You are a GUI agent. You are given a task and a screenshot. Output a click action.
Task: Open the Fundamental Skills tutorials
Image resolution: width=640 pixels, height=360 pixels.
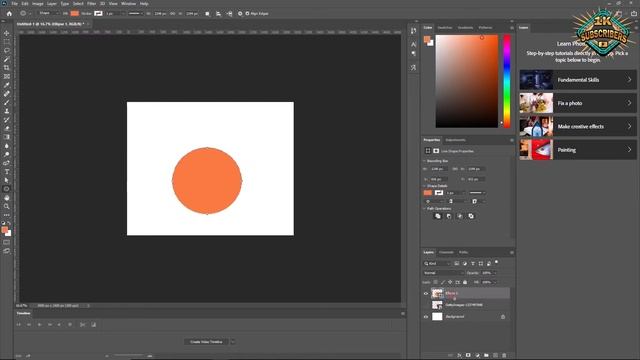(578, 80)
